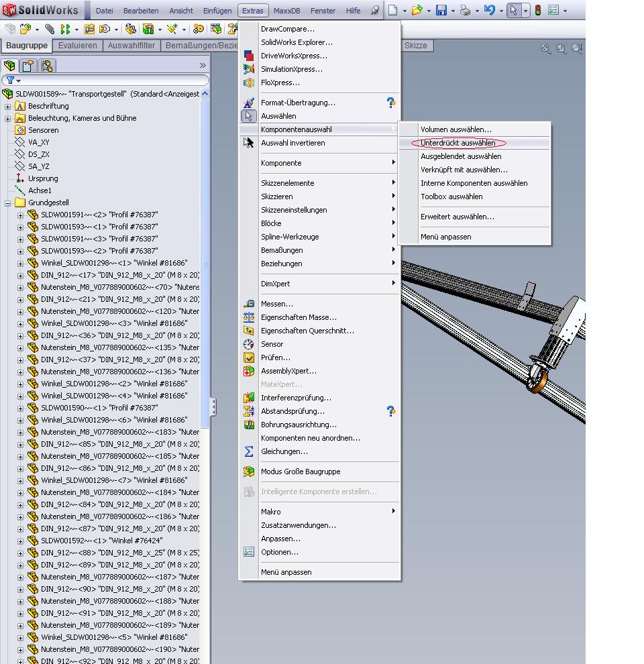Screen dimensions: 644x664
Task: Open the ConfigurationManager tab icon
Action: click(x=47, y=66)
